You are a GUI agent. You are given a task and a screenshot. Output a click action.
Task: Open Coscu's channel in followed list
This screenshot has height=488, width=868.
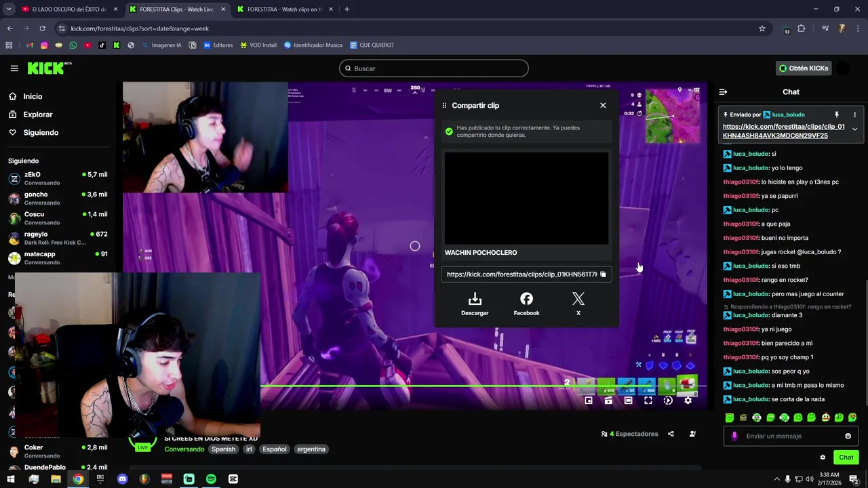click(x=58, y=218)
